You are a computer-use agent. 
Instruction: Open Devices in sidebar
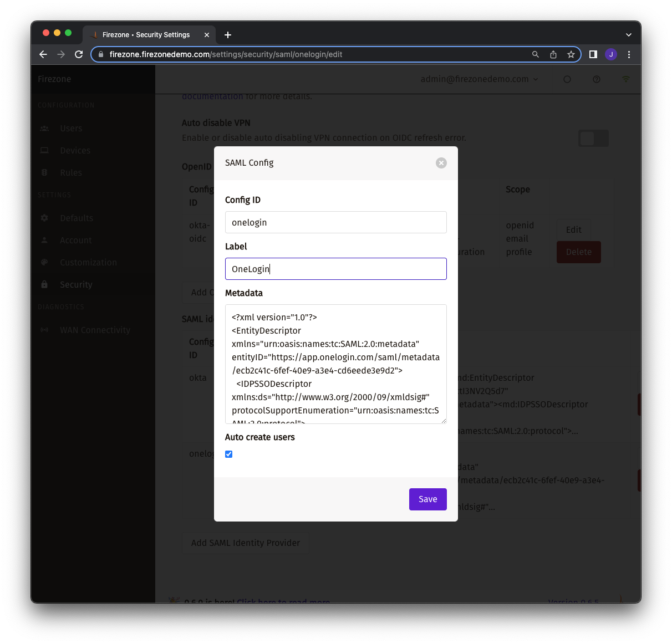[75, 151]
